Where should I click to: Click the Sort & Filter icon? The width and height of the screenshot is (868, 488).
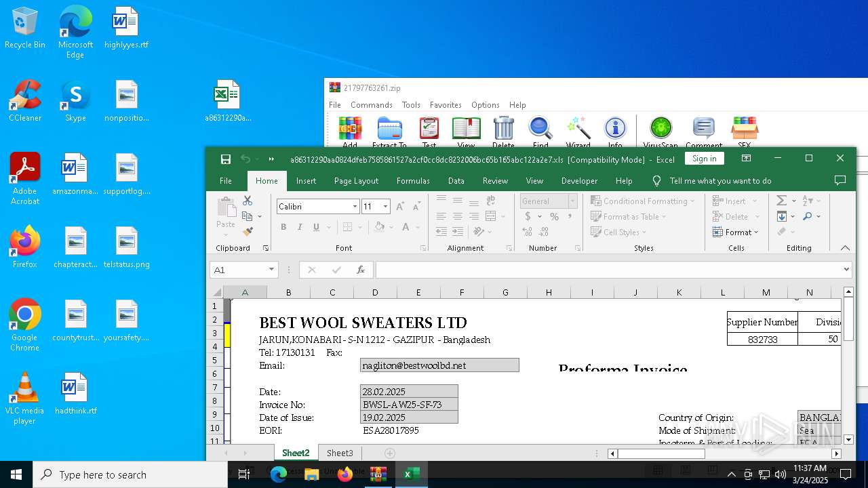[x=807, y=201]
